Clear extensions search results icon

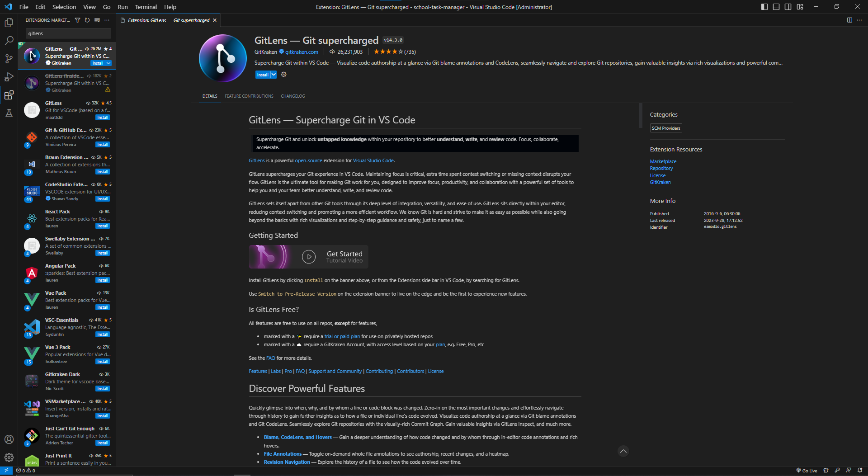coord(97,20)
